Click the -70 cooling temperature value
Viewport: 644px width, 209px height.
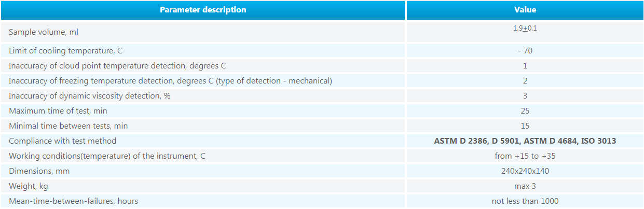pos(525,51)
